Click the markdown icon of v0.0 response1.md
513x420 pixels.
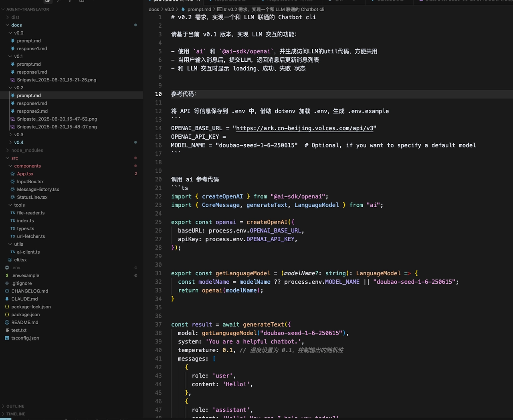point(13,48)
